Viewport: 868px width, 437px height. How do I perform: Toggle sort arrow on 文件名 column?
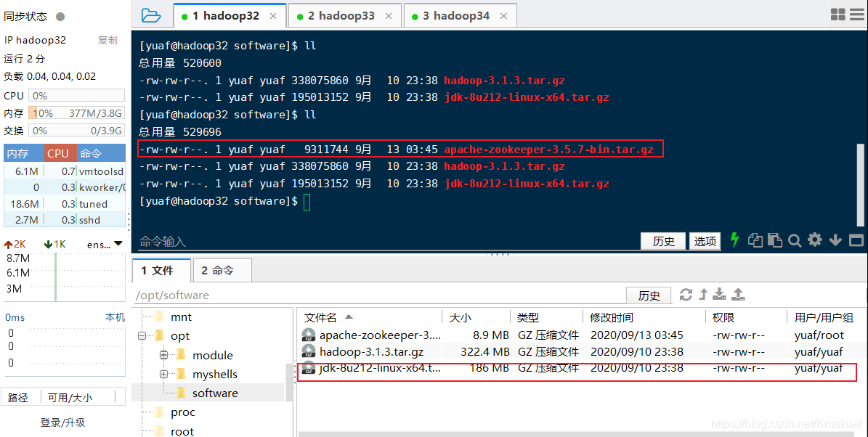(x=349, y=317)
